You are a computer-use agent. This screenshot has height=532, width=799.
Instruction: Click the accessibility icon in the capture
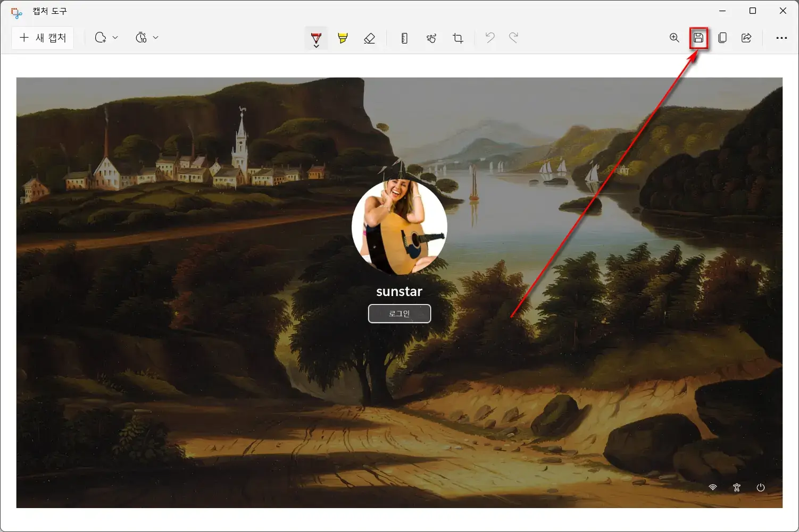737,487
